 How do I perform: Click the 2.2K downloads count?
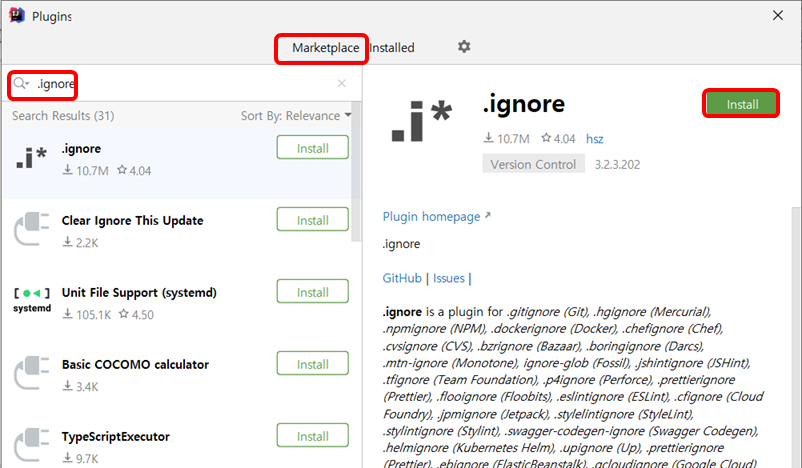[x=87, y=242]
